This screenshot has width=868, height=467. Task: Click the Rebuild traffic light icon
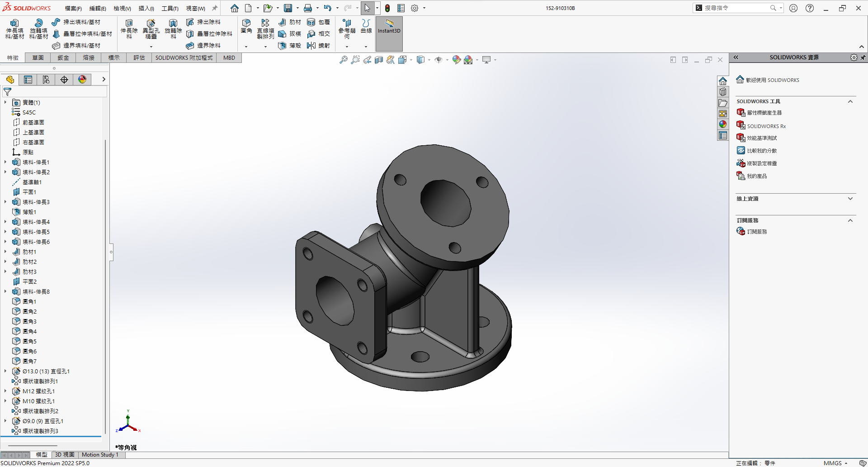(387, 8)
